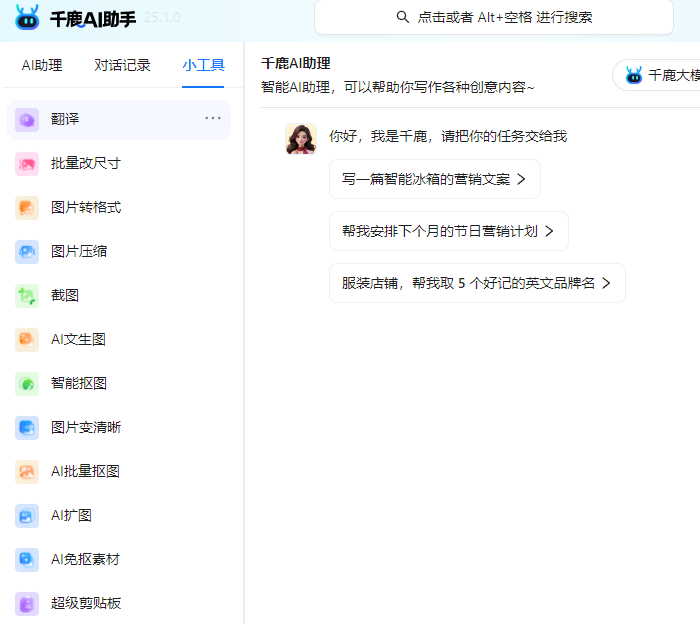Viewport: 700px width, 624px height.
Task: Click the search box at the top
Action: (x=493, y=17)
